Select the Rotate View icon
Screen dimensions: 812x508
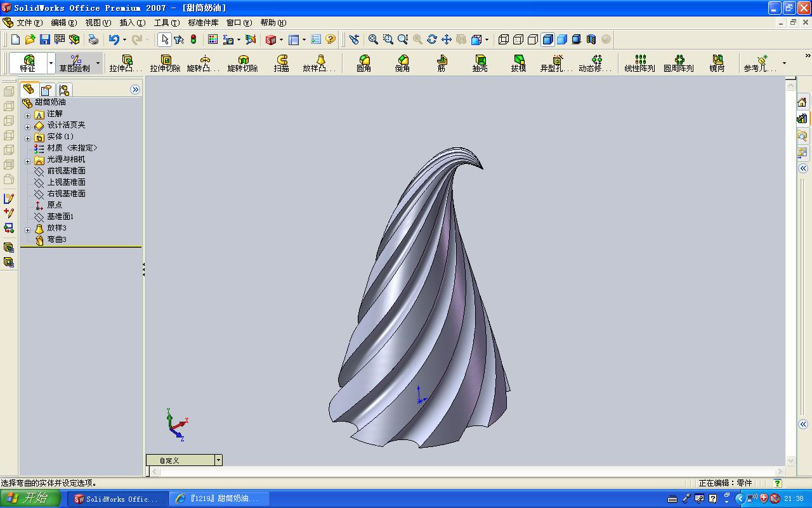pos(432,39)
